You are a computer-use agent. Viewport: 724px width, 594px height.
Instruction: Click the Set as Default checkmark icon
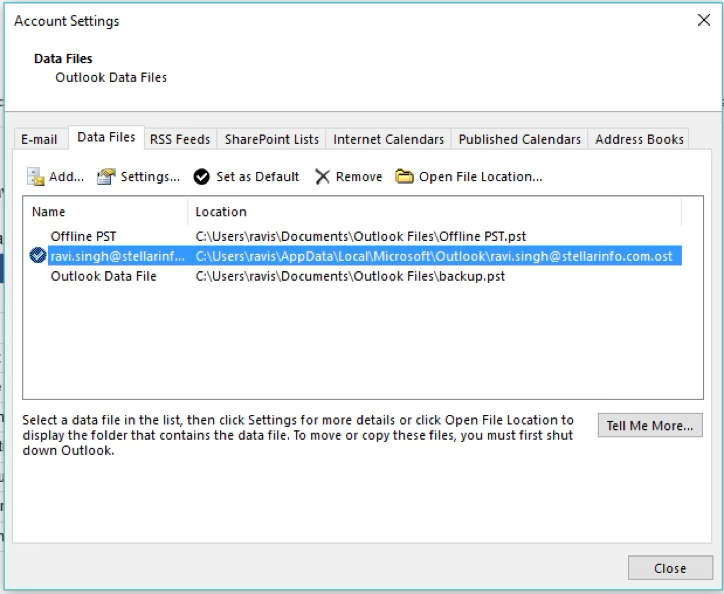point(201,176)
